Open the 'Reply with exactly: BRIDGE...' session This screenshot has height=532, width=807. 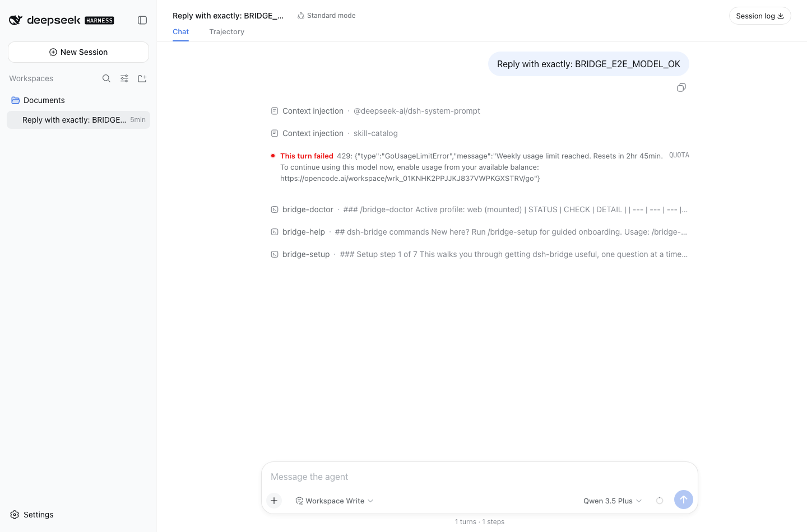[x=78, y=120]
